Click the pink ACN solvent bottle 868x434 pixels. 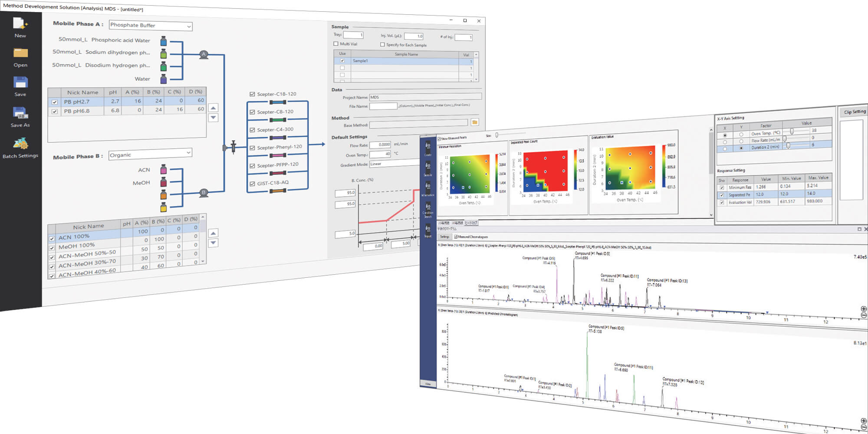[164, 169]
